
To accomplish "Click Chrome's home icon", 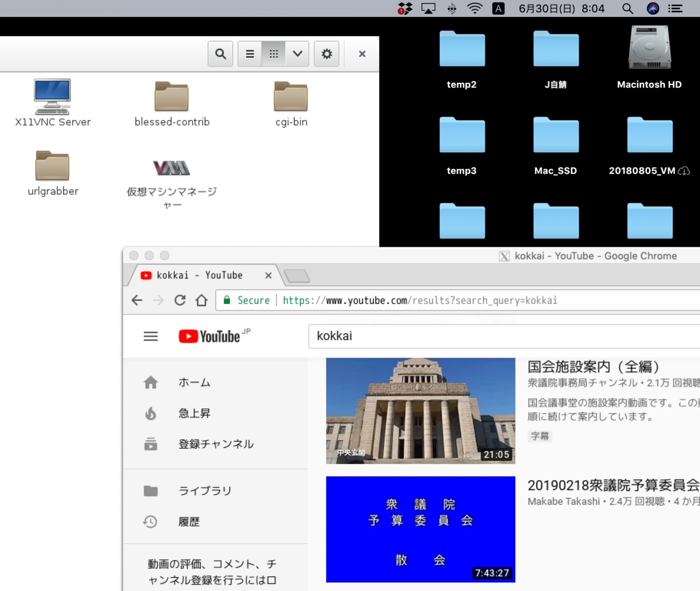I will pyautogui.click(x=201, y=300).
